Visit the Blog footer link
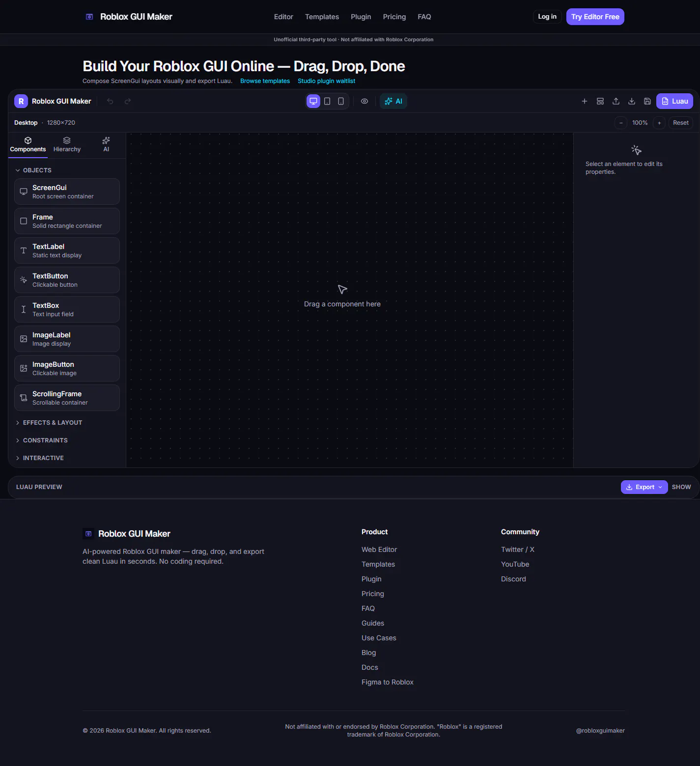Viewport: 700px width, 766px height. tap(369, 653)
